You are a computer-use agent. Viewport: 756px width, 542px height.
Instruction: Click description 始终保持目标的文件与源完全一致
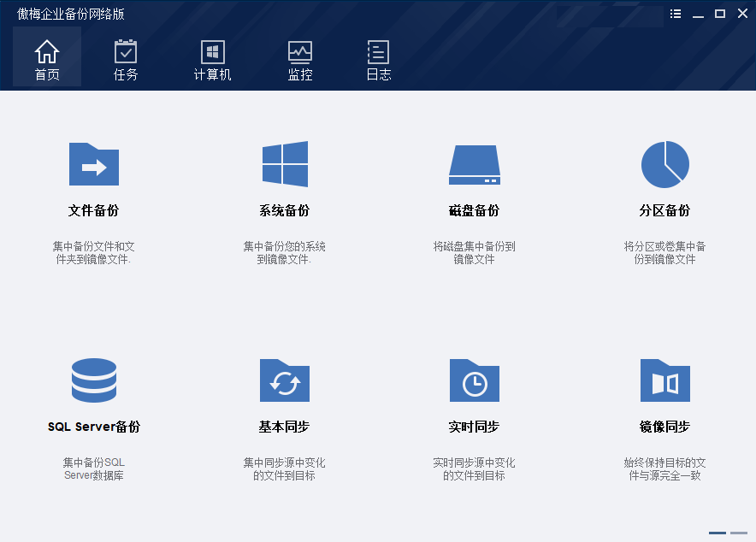click(664, 468)
